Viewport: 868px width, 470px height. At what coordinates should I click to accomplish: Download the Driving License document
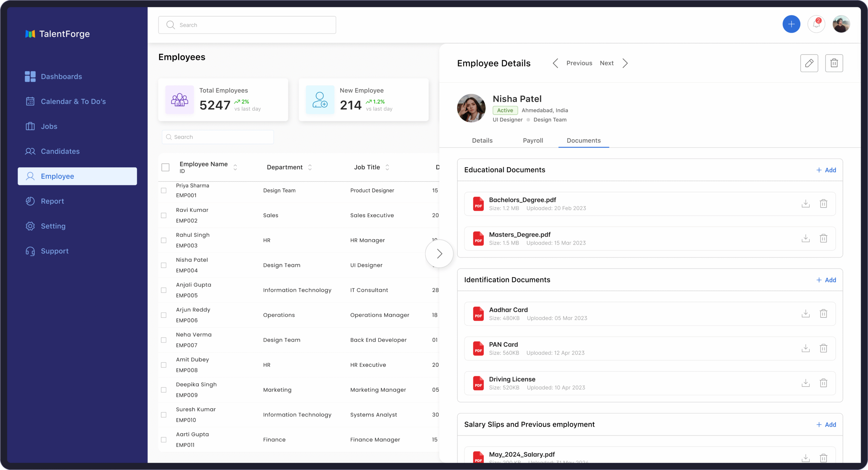click(805, 383)
